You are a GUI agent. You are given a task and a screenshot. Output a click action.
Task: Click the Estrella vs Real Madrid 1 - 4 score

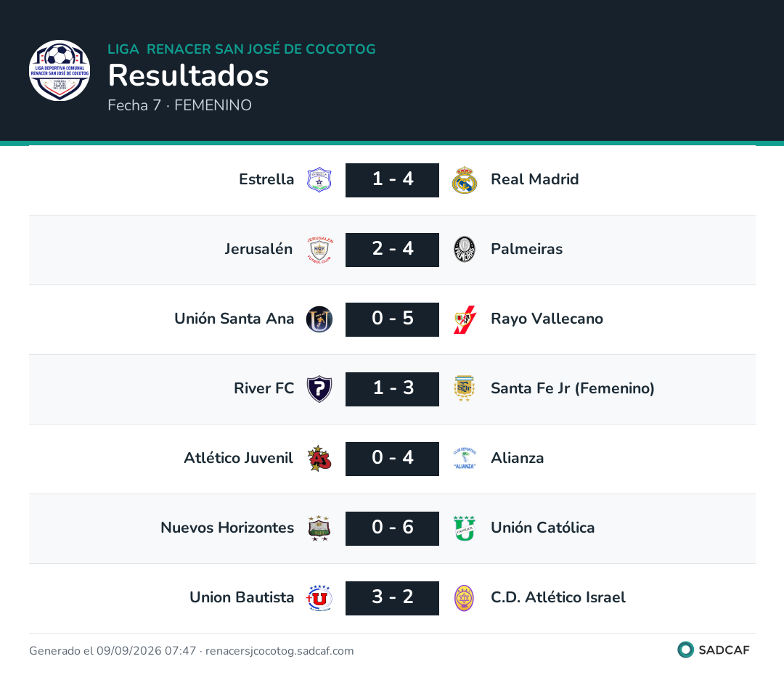click(x=393, y=180)
